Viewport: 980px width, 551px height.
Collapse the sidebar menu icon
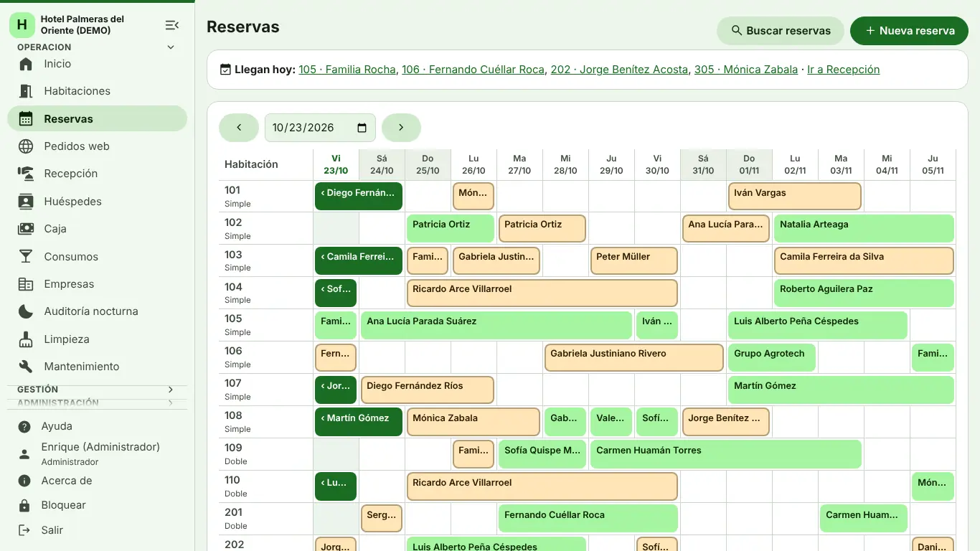pyautogui.click(x=172, y=25)
